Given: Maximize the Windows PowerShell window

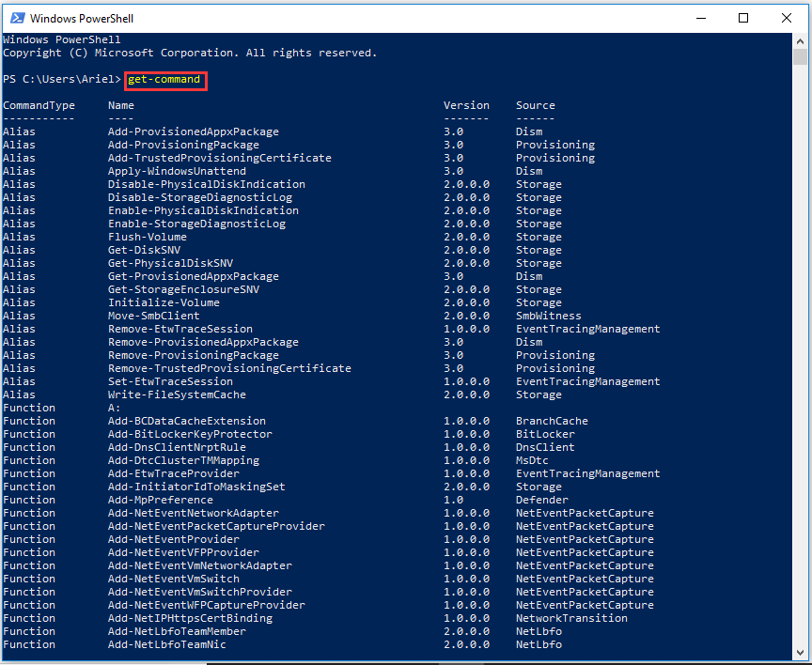Looking at the screenshot, I should (x=743, y=18).
